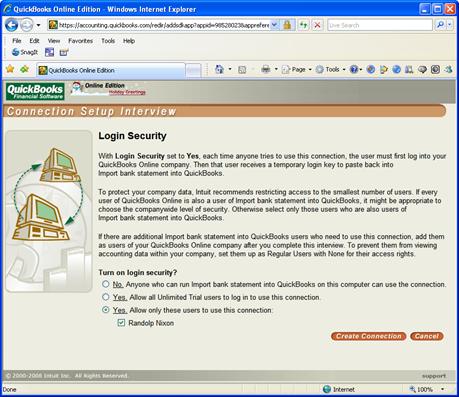Click the dark square icon beside the speech bubble
Image resolution: width=459 pixels, height=397 pixels.
(x=435, y=69)
